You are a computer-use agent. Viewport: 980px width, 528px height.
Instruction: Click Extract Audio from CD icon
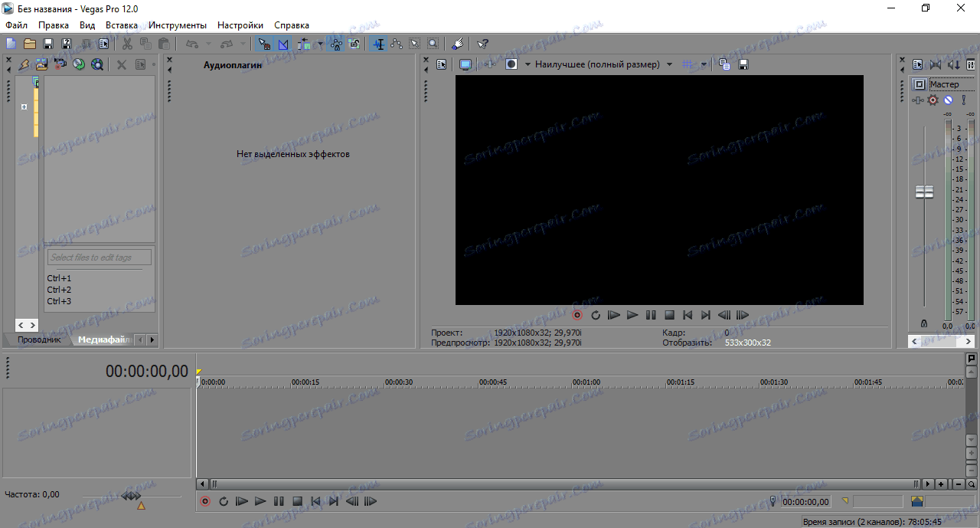pos(78,64)
